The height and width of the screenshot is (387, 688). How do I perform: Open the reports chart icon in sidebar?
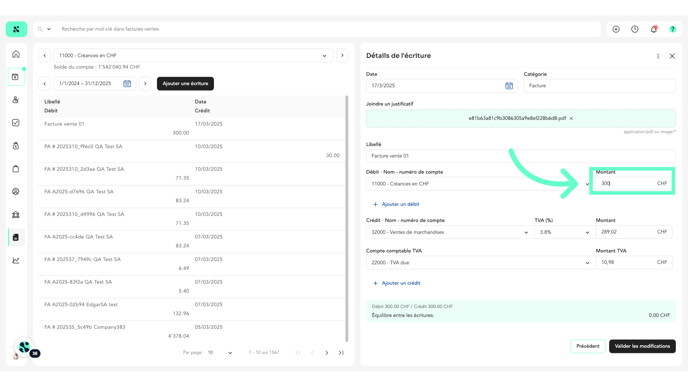point(16,261)
